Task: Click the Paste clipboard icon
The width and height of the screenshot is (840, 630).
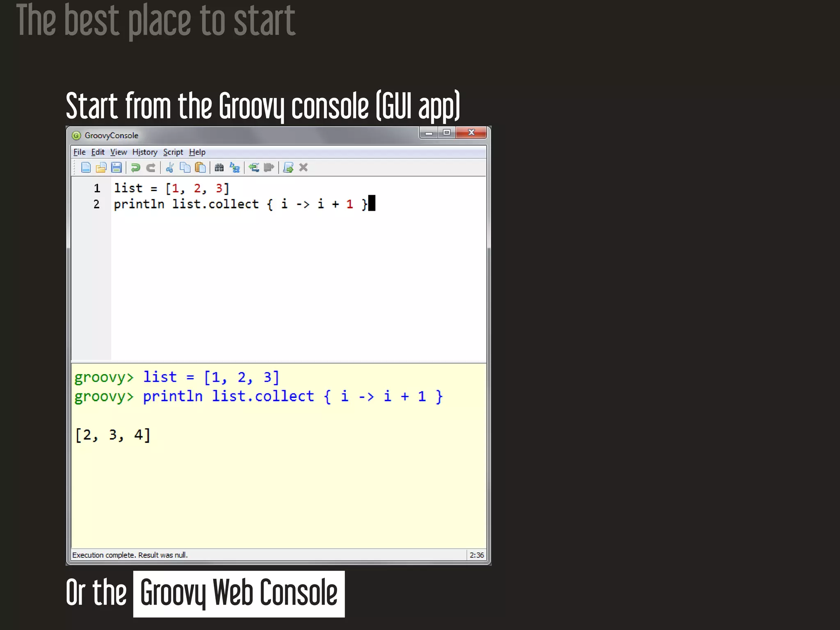Action: 200,167
